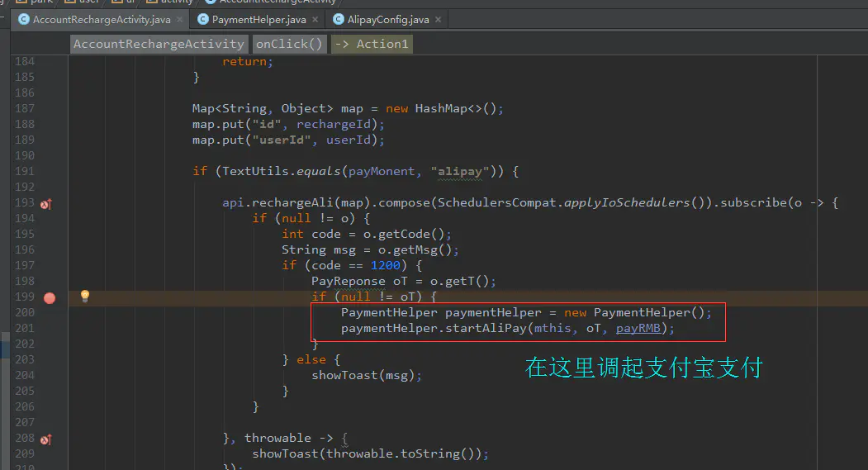
Task: Click the applyIoSchedulers call
Action: 627,202
